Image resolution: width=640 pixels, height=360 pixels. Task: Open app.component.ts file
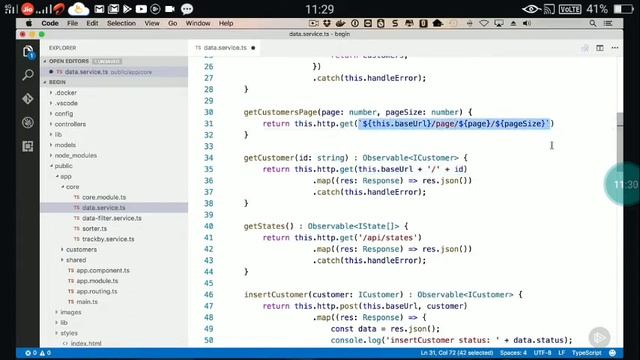(103, 271)
